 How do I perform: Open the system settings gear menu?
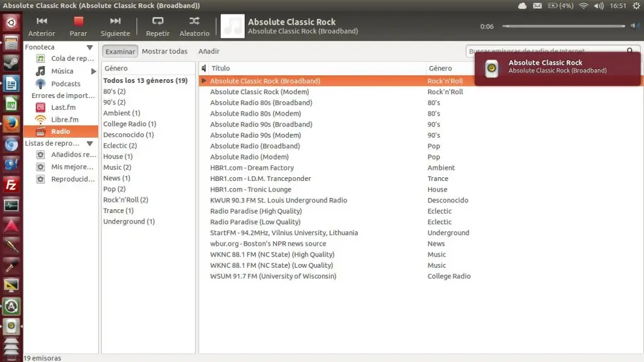(x=636, y=6)
